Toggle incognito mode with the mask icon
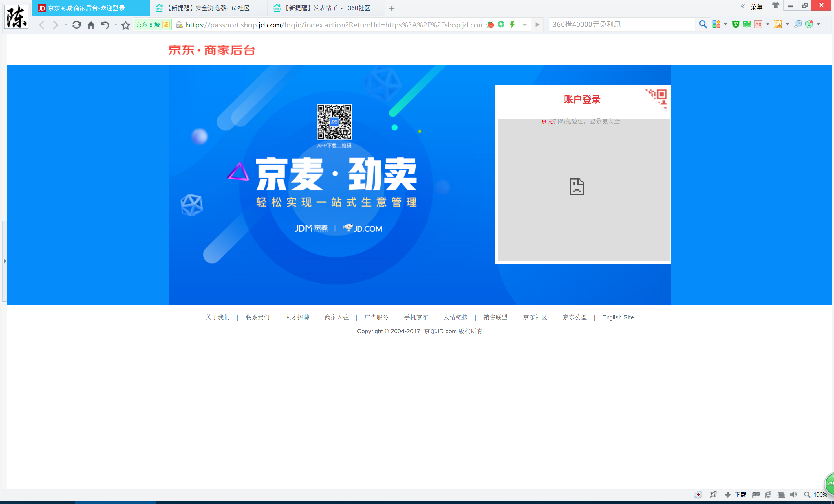834x504 pixels. (x=756, y=494)
